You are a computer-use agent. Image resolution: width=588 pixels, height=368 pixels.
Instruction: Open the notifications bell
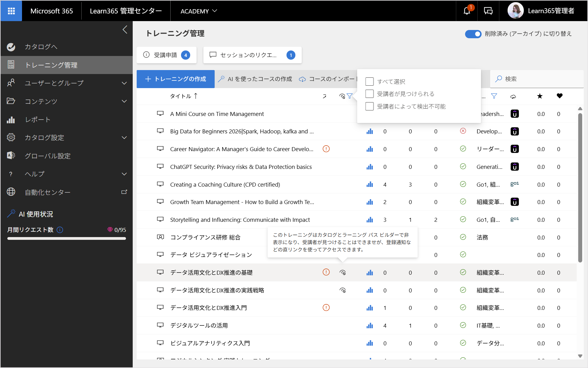[467, 11]
